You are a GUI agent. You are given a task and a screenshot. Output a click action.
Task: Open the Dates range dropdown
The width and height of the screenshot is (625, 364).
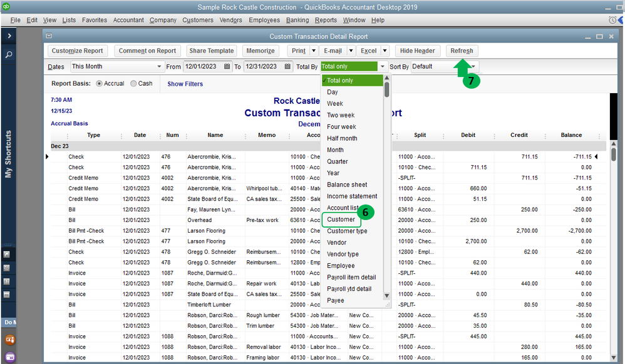[159, 66]
